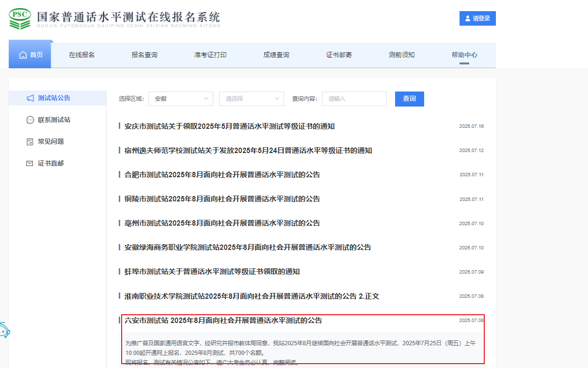Open the 六安市测试站 August announcement

(x=223, y=321)
